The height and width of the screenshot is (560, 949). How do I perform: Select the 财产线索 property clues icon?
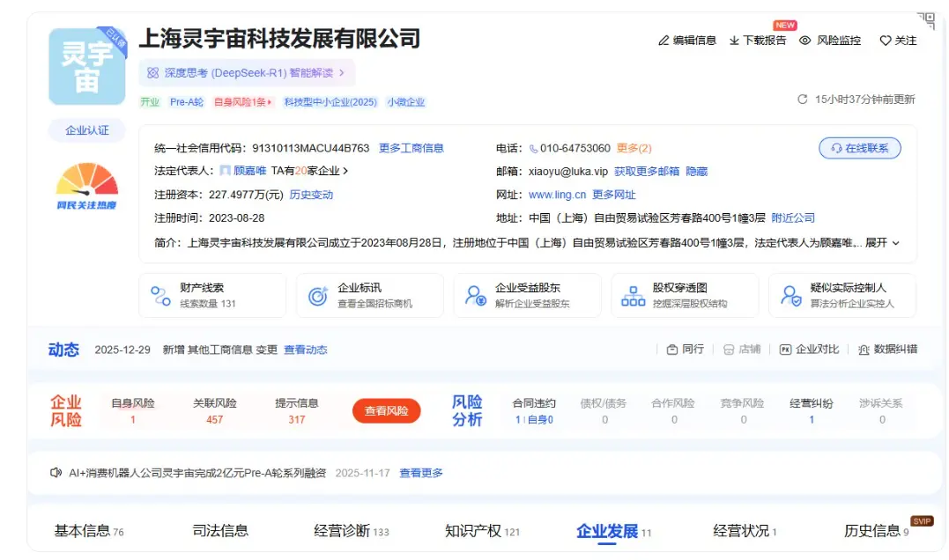click(161, 294)
